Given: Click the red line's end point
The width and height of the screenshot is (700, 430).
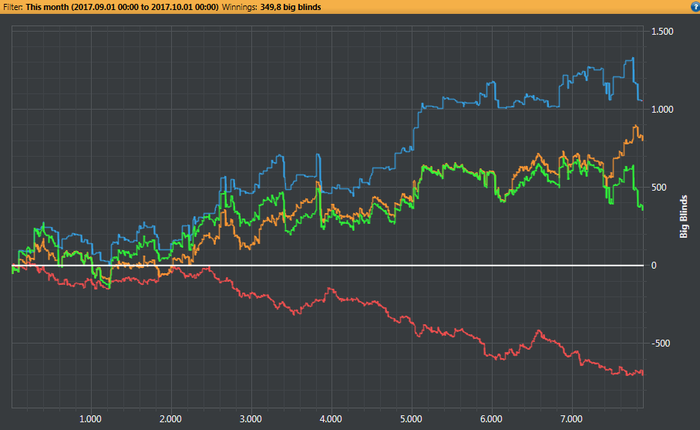Looking at the screenshot, I should [x=642, y=373].
